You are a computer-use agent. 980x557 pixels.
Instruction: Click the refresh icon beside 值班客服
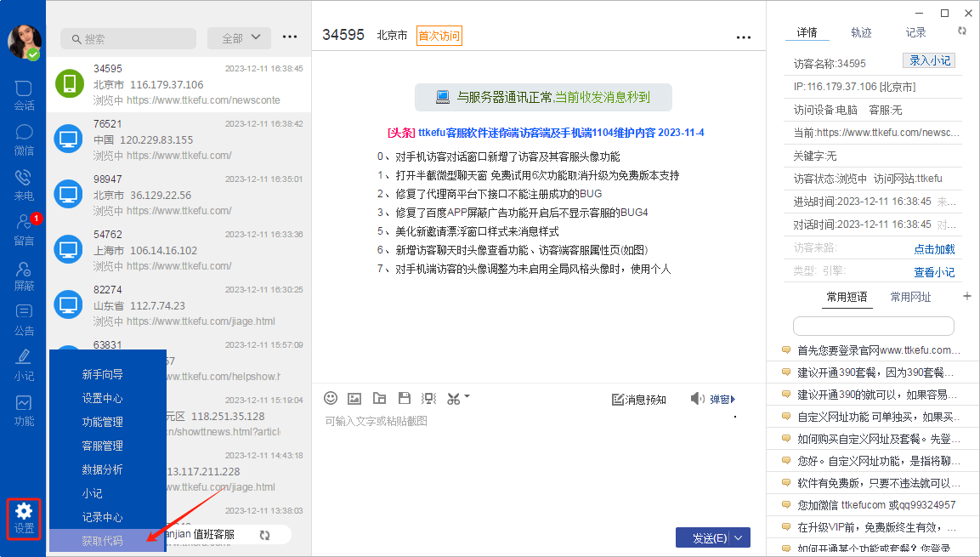(265, 535)
